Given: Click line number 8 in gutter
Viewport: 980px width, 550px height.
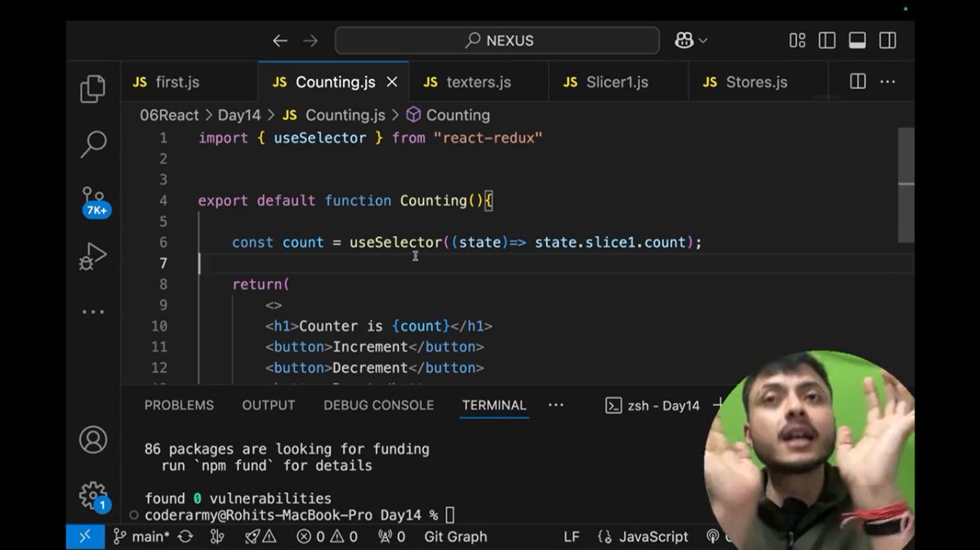Looking at the screenshot, I should pos(163,284).
